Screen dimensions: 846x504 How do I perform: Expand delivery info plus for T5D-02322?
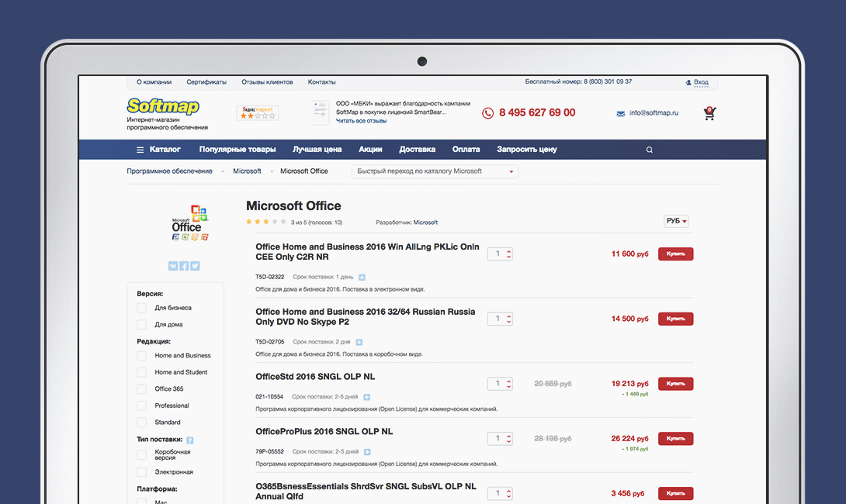(x=362, y=277)
